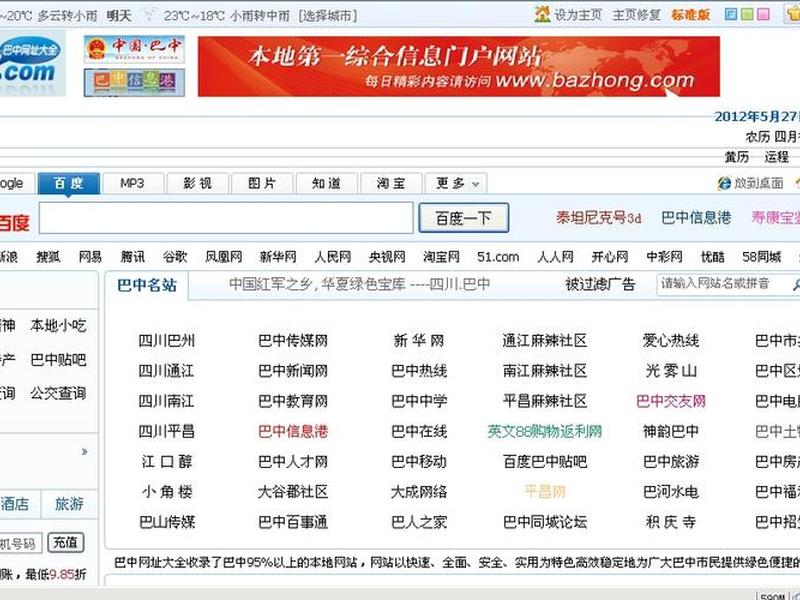Open the 58同城 quick link
800x600 pixels.
click(x=762, y=257)
